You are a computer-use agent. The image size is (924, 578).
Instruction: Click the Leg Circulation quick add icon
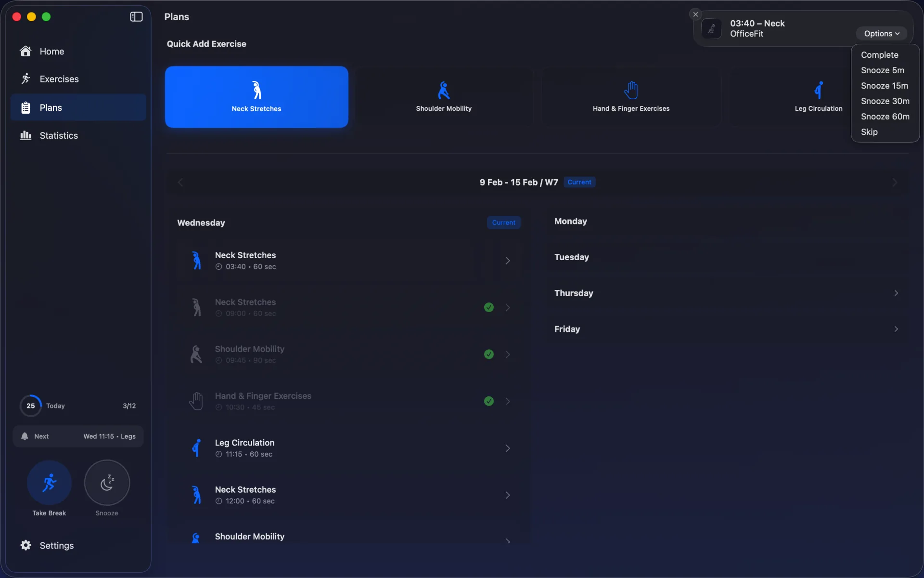(x=817, y=91)
